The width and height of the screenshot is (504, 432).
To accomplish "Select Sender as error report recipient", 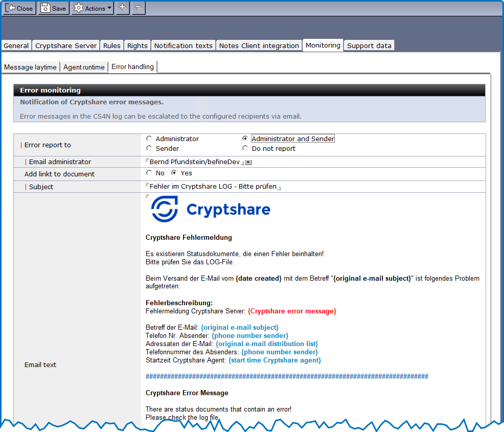I will 149,149.
